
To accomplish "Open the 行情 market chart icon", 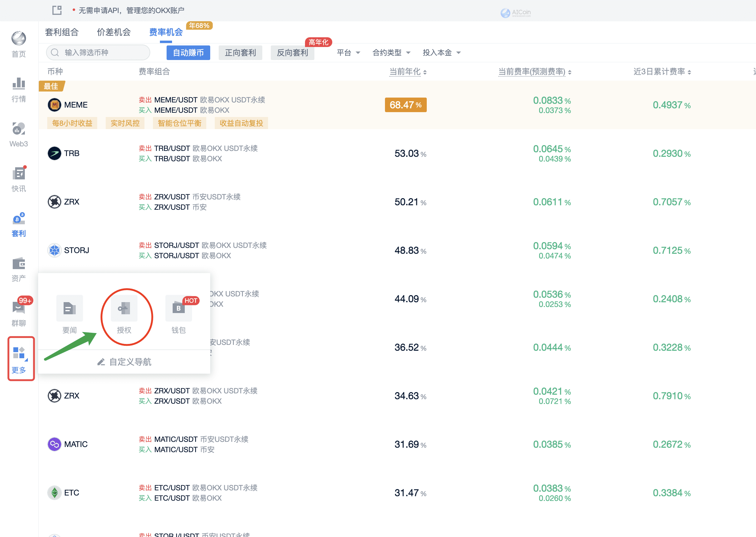I will click(19, 83).
